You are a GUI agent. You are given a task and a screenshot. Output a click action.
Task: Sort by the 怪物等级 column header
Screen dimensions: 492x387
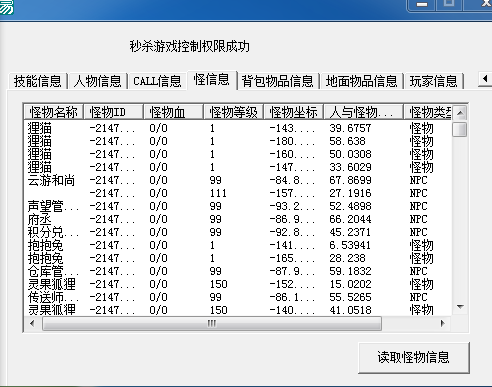(233, 112)
